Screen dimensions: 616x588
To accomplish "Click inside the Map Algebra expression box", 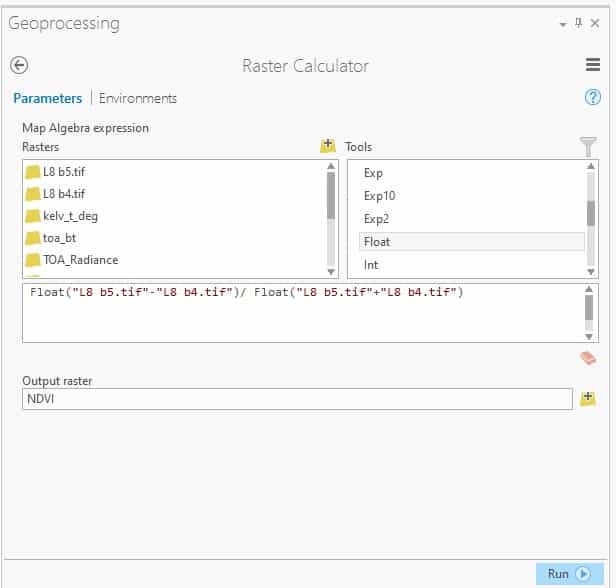I will 303,313.
